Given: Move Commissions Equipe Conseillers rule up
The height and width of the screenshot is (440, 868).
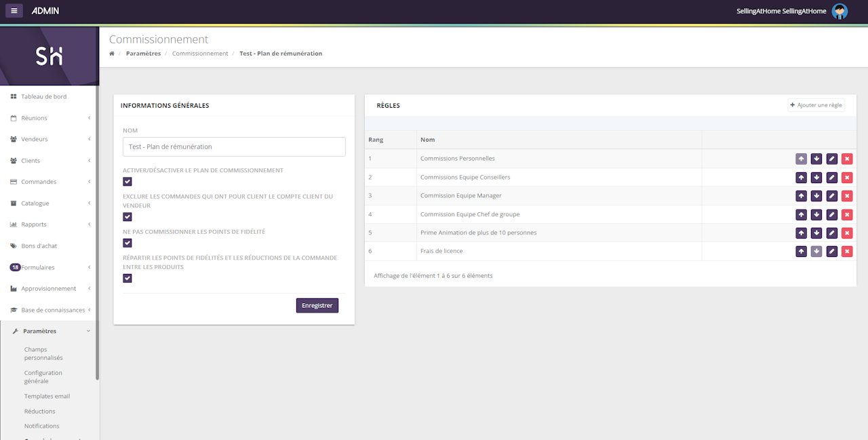Looking at the screenshot, I should point(802,178).
